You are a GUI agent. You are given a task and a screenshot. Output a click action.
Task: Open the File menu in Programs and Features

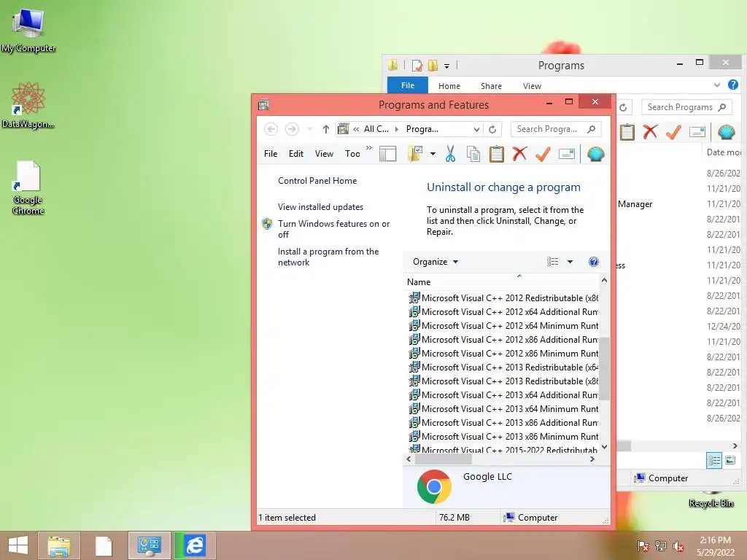click(271, 154)
